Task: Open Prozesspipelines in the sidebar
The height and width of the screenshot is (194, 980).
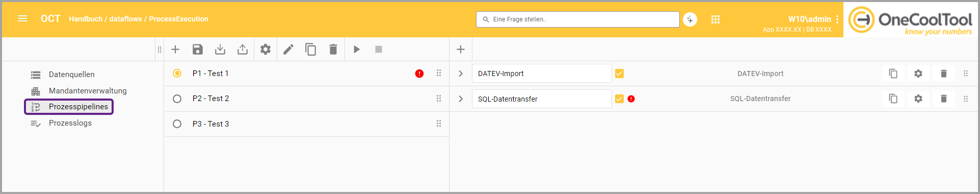Action: tap(69, 107)
